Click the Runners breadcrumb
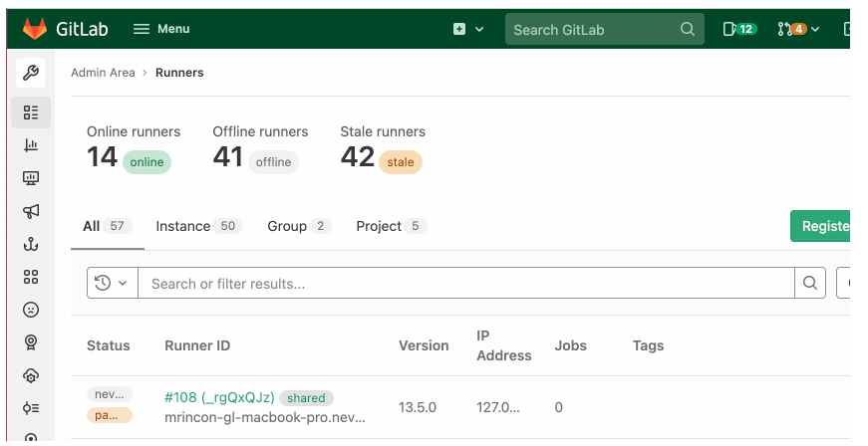This screenshot has height=446, width=868. (179, 73)
